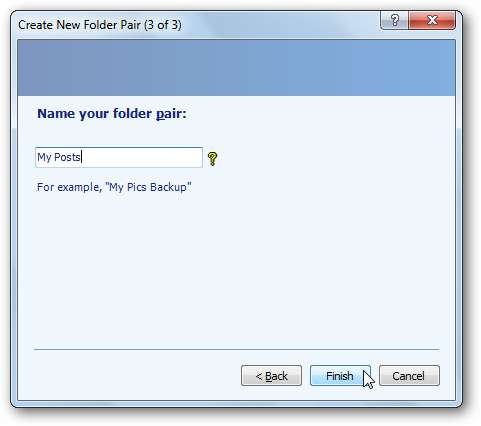
Task: Click the word "pair:" in the bold heading
Action: coord(171,114)
